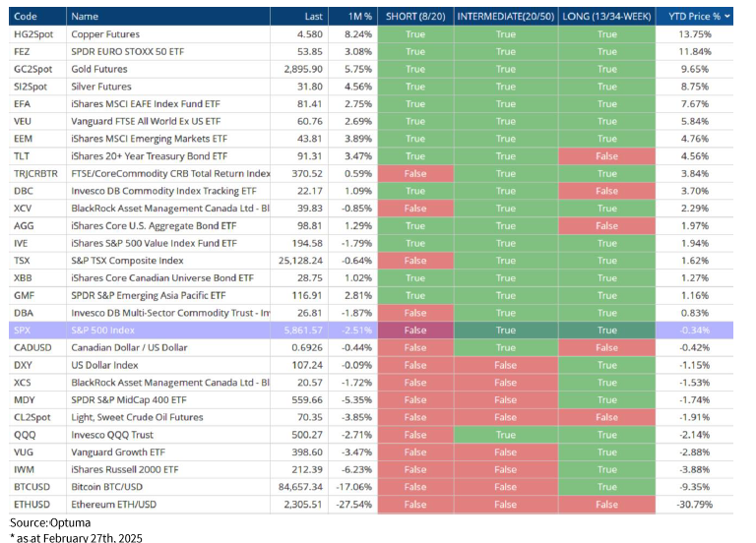Click the -17.06% one-month value
Image resolution: width=756 pixels, height=543 pixels.
click(x=354, y=487)
